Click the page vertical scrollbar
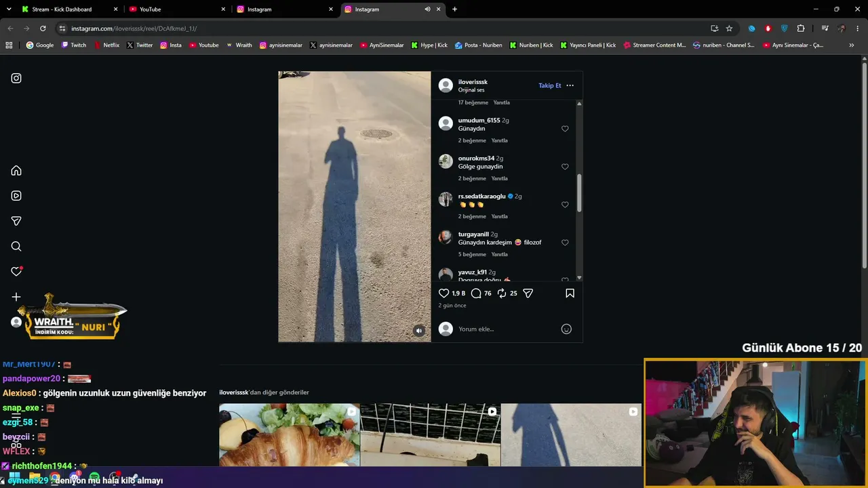Screen dimensions: 868x488 point(864,166)
